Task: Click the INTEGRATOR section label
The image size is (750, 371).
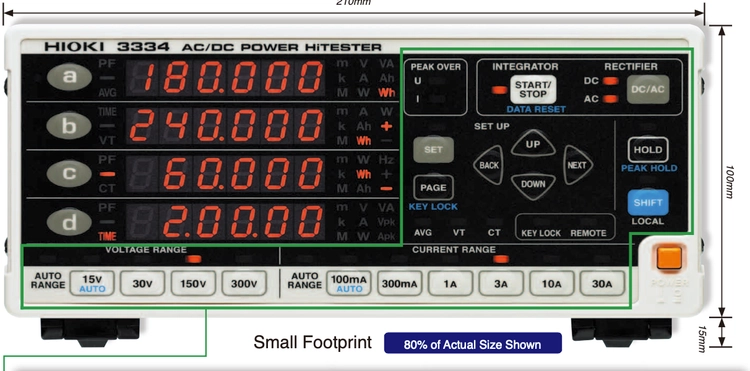Action: click(525, 67)
